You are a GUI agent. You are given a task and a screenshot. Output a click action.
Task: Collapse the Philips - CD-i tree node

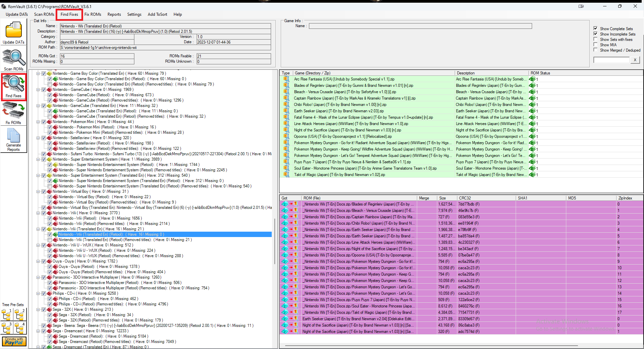(38, 293)
